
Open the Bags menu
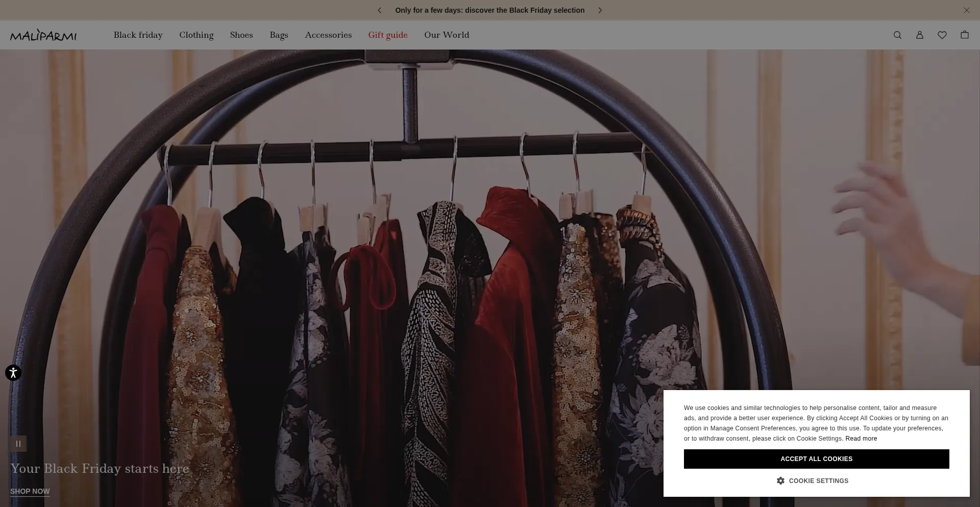click(x=279, y=35)
